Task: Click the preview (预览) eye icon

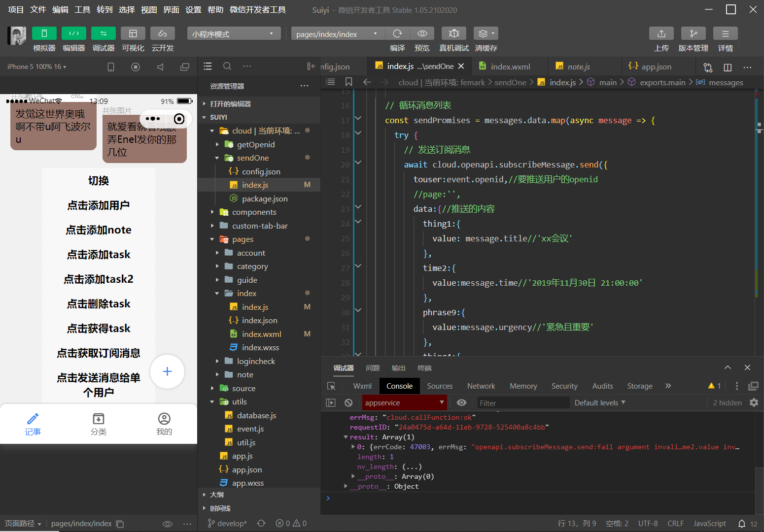Action: (x=422, y=33)
